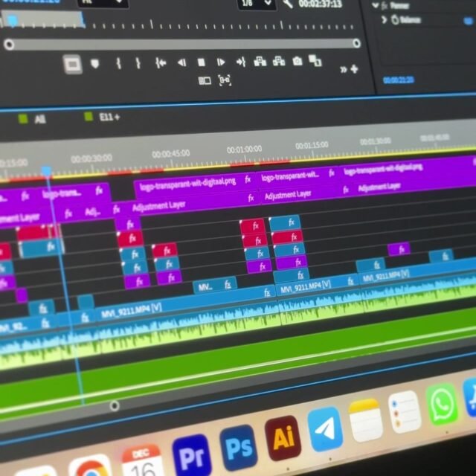
Task: Click the Add Marker button
Action: tap(95, 64)
